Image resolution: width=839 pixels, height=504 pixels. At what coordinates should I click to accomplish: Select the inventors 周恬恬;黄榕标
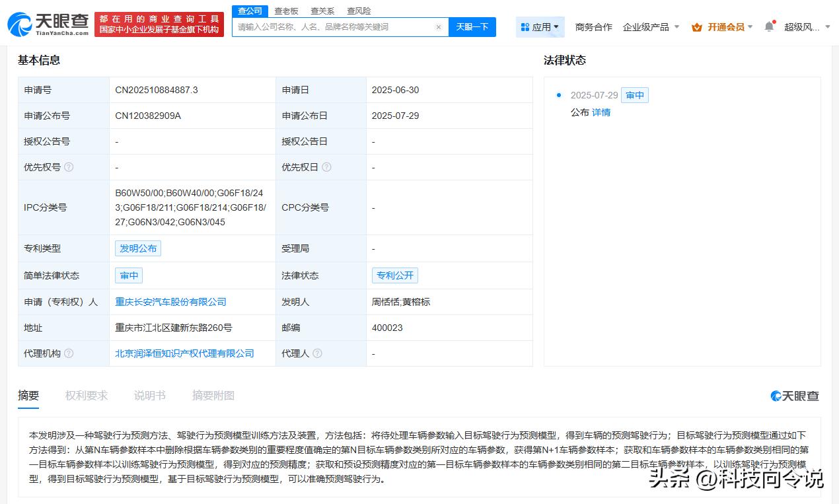401,302
